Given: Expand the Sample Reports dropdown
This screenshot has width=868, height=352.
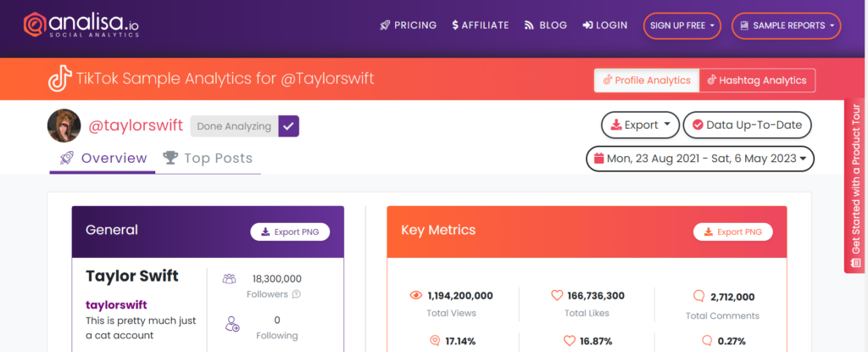Looking at the screenshot, I should coord(786,25).
